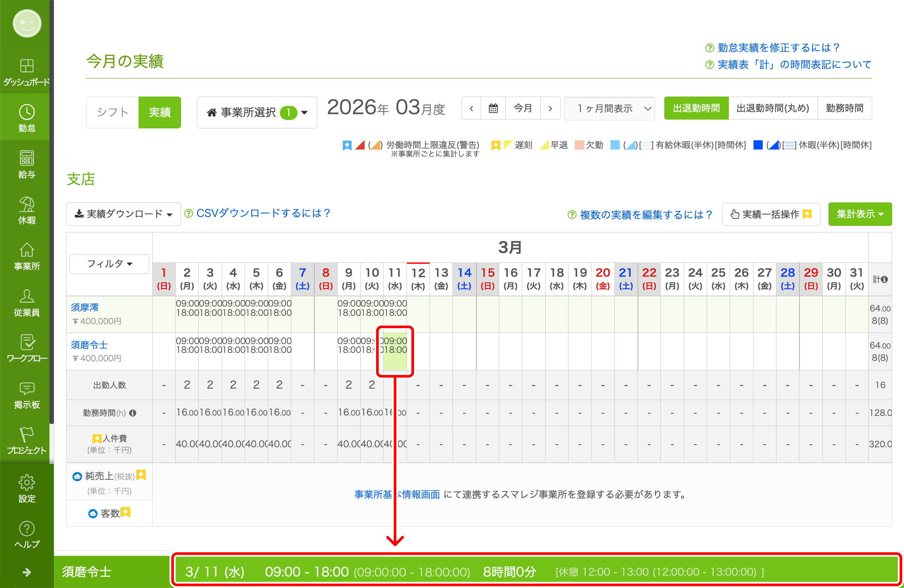Expand the 事業所選択 dropdown
904x588 pixels.
click(x=257, y=112)
